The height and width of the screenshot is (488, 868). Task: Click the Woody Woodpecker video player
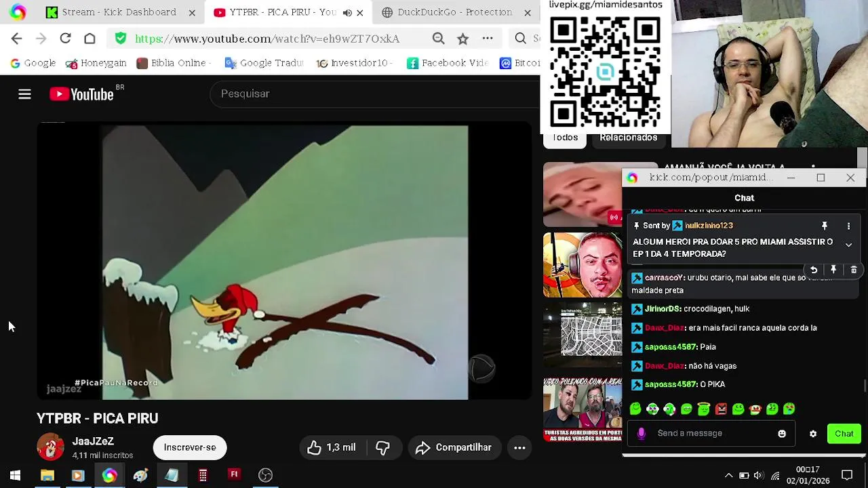285,262
